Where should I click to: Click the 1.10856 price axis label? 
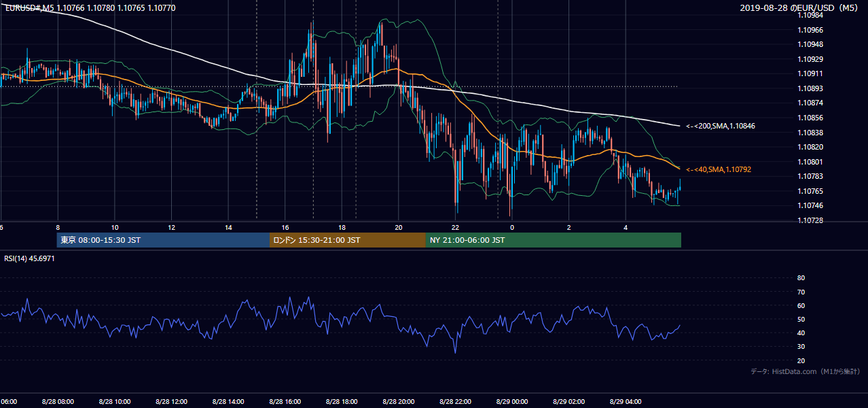tap(810, 118)
